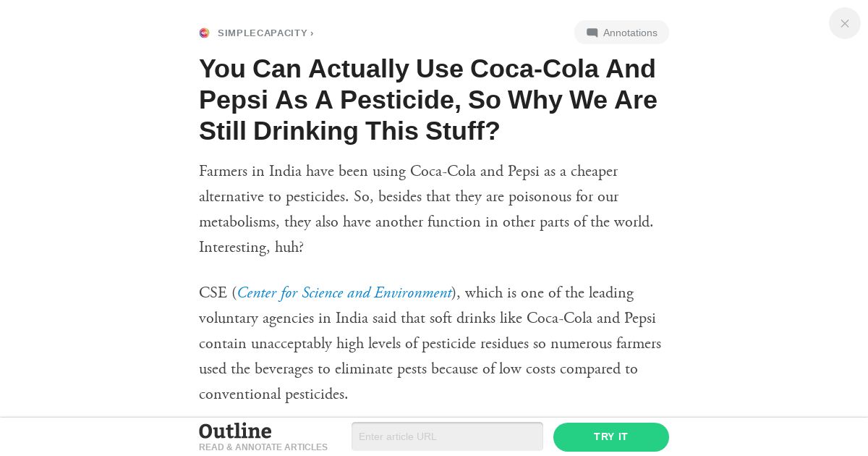Click the "conventional pesticides." closing line
The width and height of the screenshot is (868, 456).
(x=273, y=394)
